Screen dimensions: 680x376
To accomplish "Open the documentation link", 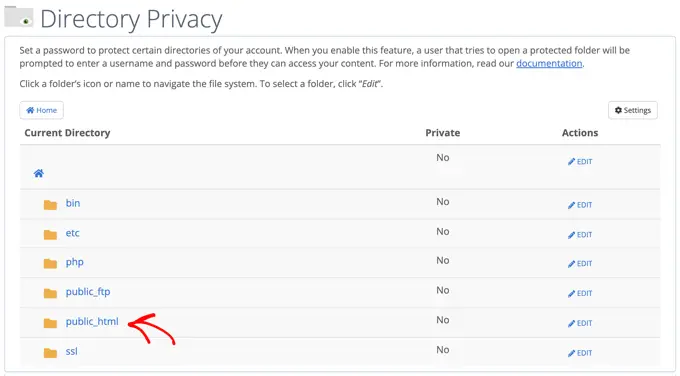I will 549,63.
